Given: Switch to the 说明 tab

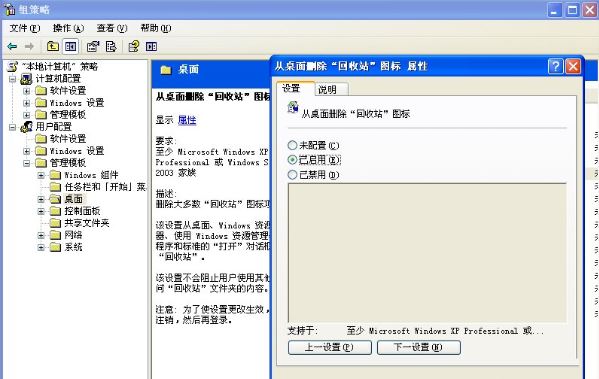Looking at the screenshot, I should pos(331,89).
